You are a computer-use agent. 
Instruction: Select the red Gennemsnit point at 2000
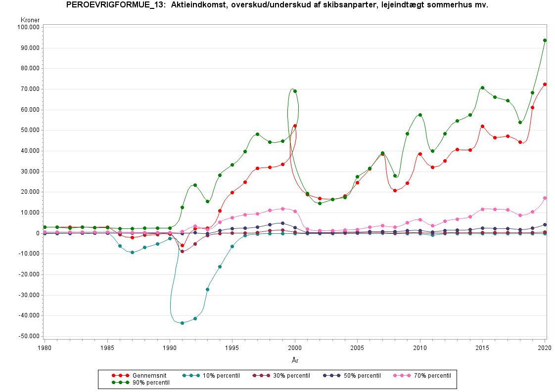(x=295, y=126)
